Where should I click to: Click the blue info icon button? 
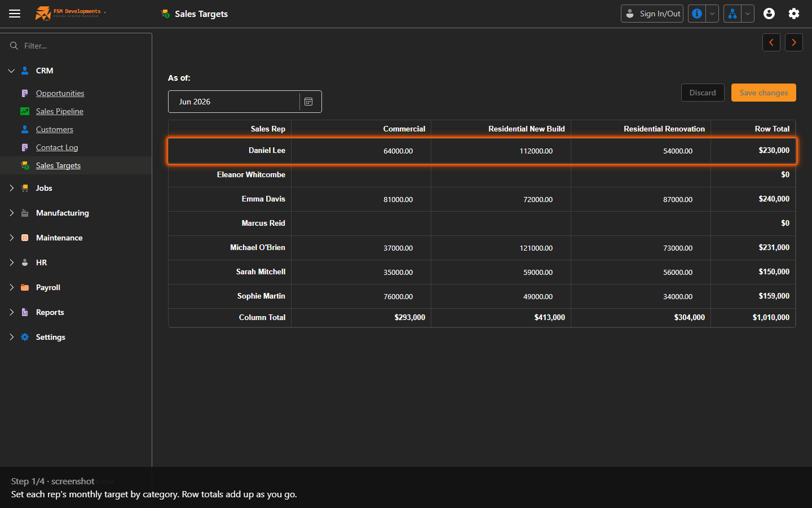[697, 14]
